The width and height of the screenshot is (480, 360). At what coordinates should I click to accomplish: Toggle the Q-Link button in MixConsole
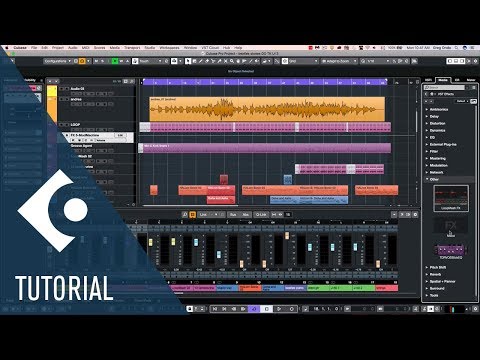click(262, 215)
